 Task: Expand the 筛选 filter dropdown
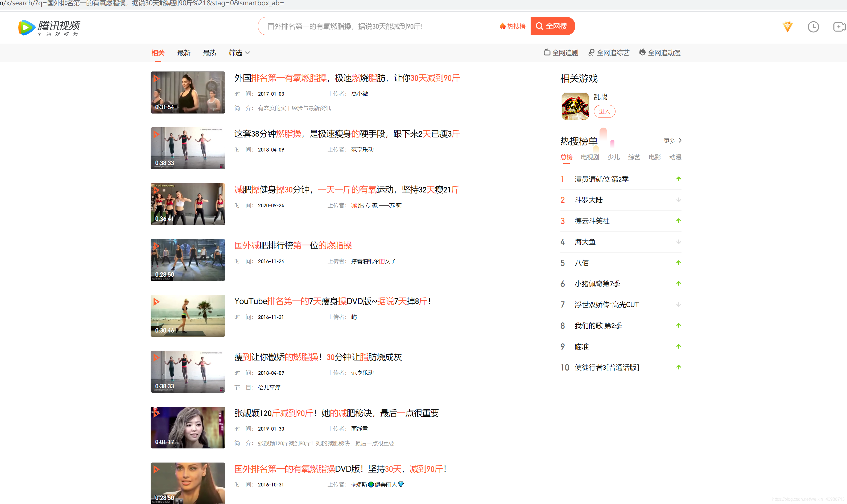point(239,53)
